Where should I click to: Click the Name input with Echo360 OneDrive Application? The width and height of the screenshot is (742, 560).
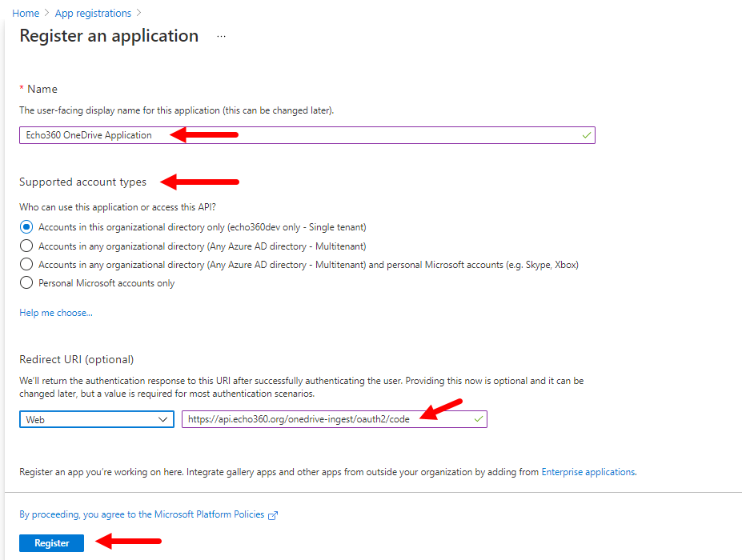click(307, 135)
